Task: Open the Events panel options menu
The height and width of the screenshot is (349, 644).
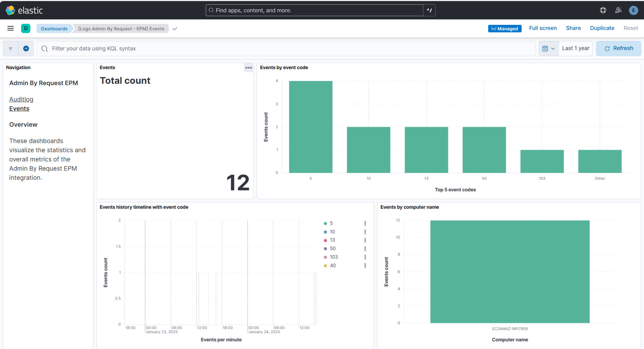Action: pyautogui.click(x=249, y=68)
